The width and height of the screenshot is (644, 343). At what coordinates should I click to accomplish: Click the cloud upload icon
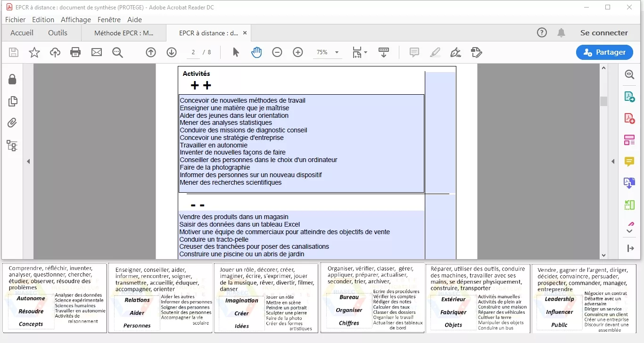tap(55, 52)
